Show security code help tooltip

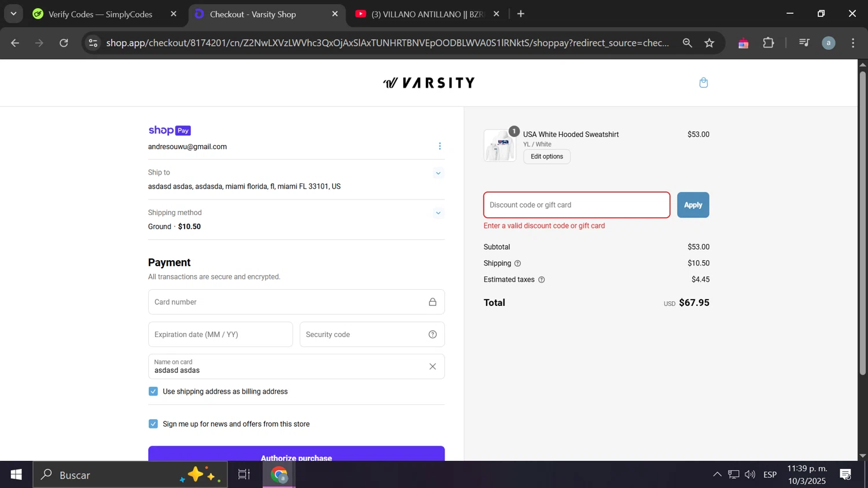pyautogui.click(x=432, y=334)
